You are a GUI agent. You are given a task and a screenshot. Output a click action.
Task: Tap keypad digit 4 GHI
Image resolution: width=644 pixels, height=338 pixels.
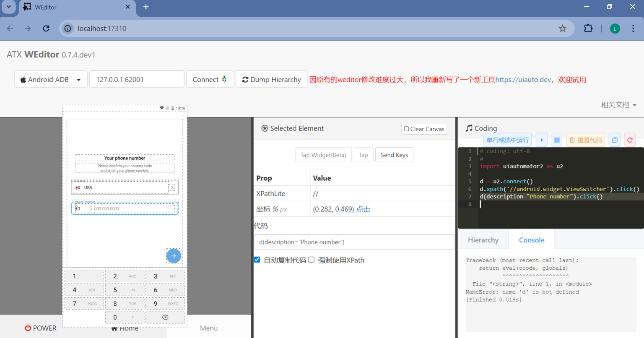(84, 290)
